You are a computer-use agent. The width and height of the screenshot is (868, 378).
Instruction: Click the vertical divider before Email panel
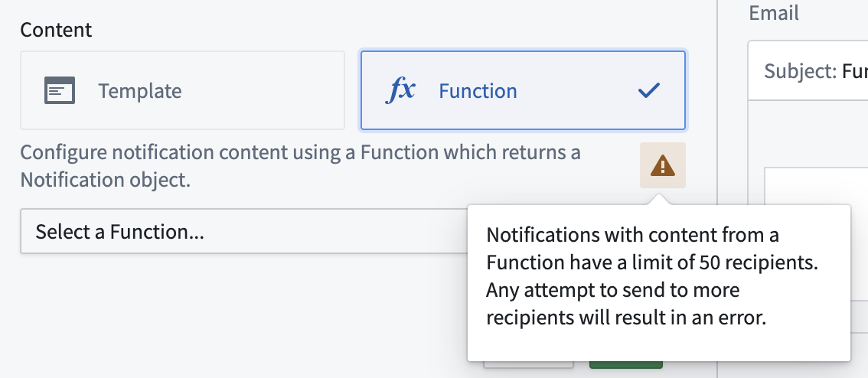[717, 191]
